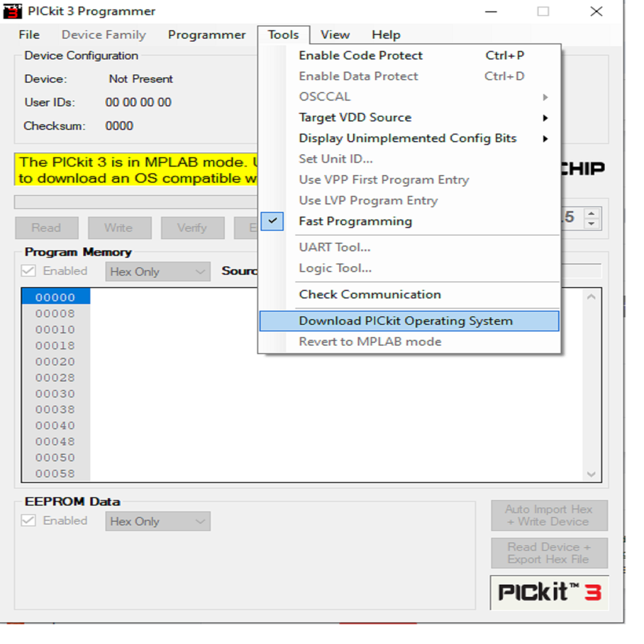This screenshot has width=644, height=644.
Task: Open EEPROM Data Hex Only dropdown
Action: (157, 521)
